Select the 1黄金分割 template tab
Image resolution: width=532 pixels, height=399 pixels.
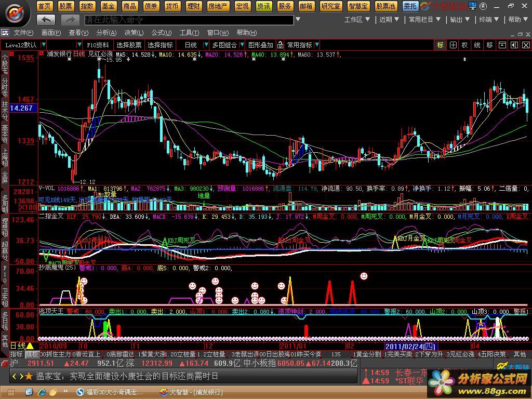(x=367, y=354)
